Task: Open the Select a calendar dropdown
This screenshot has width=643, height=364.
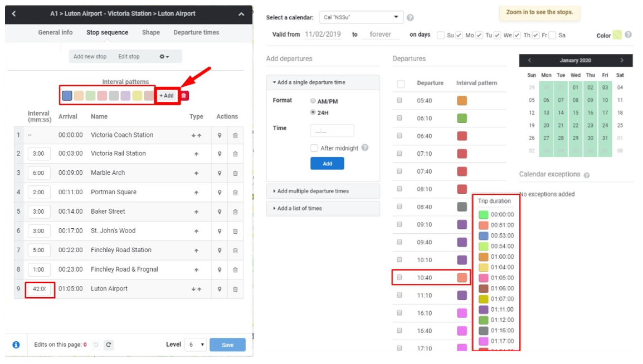Action: 361,17
